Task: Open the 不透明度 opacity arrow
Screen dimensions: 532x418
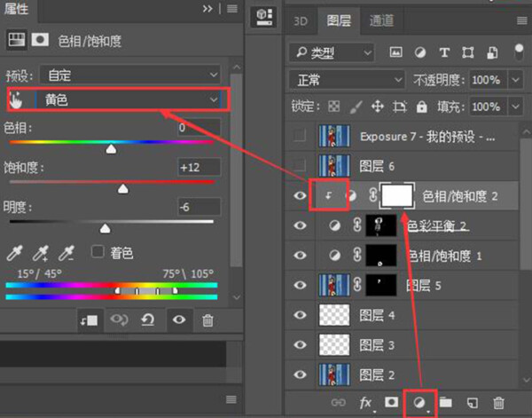Action: click(516, 80)
